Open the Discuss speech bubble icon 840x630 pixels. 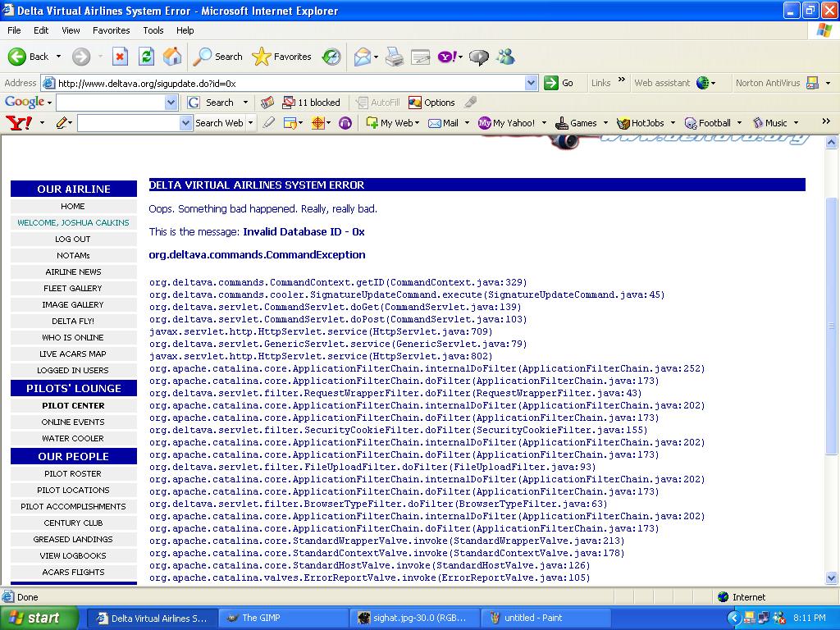pos(478,57)
